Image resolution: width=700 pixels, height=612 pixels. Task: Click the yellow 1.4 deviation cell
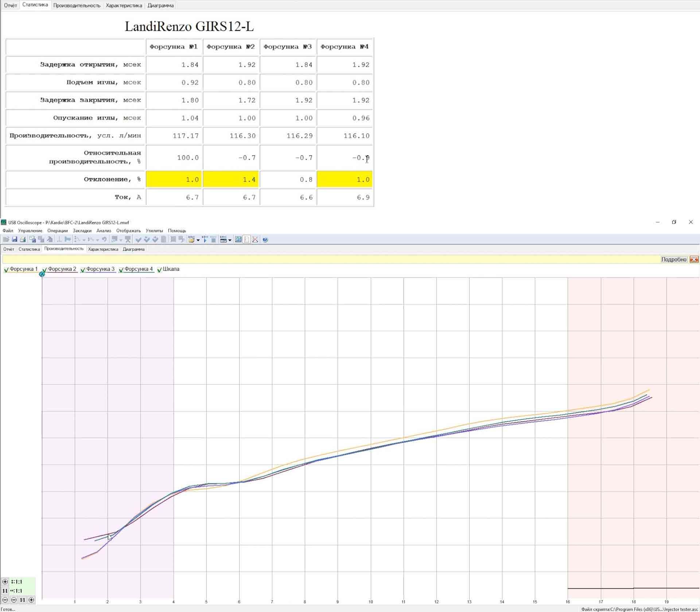[231, 179]
